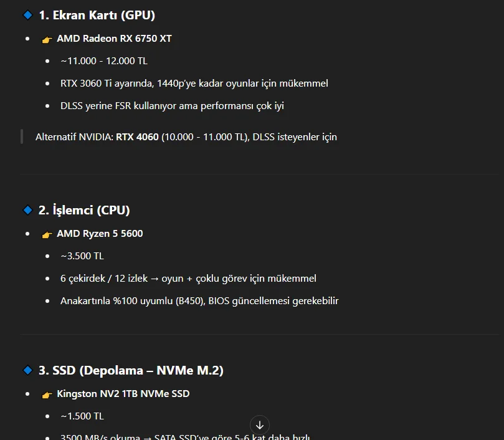504x440 pixels.
Task: Click the AMD Ryzen 5 5600 text
Action: (100, 234)
